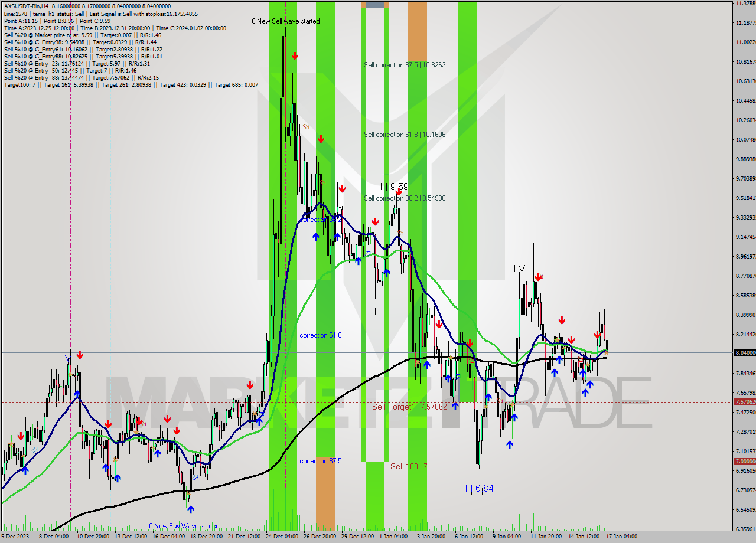
Task: Click the 7.2870 price scale value
Action: click(745, 431)
